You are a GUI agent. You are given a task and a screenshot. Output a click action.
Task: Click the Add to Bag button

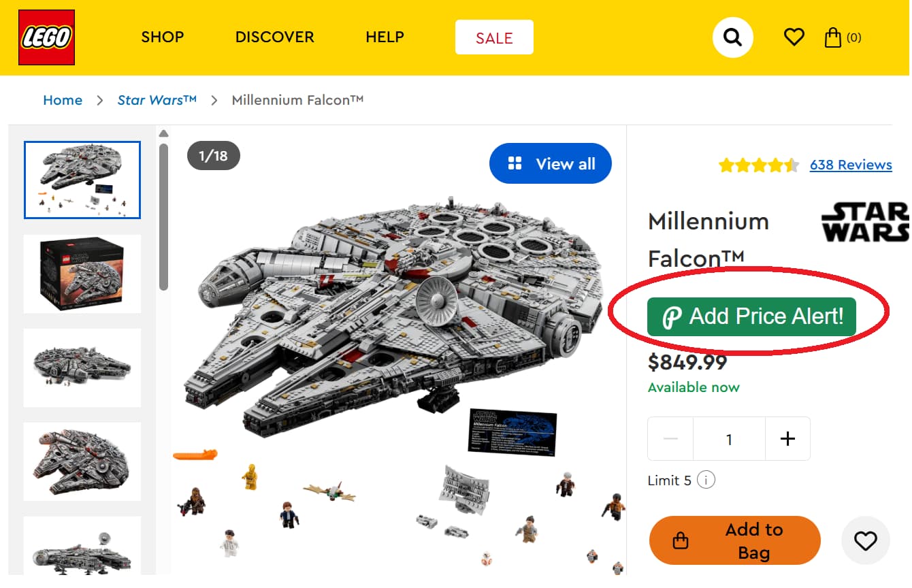coord(734,540)
